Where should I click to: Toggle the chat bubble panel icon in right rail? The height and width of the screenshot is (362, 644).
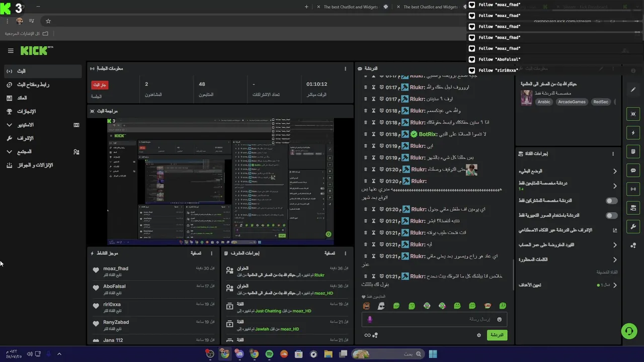tap(633, 170)
